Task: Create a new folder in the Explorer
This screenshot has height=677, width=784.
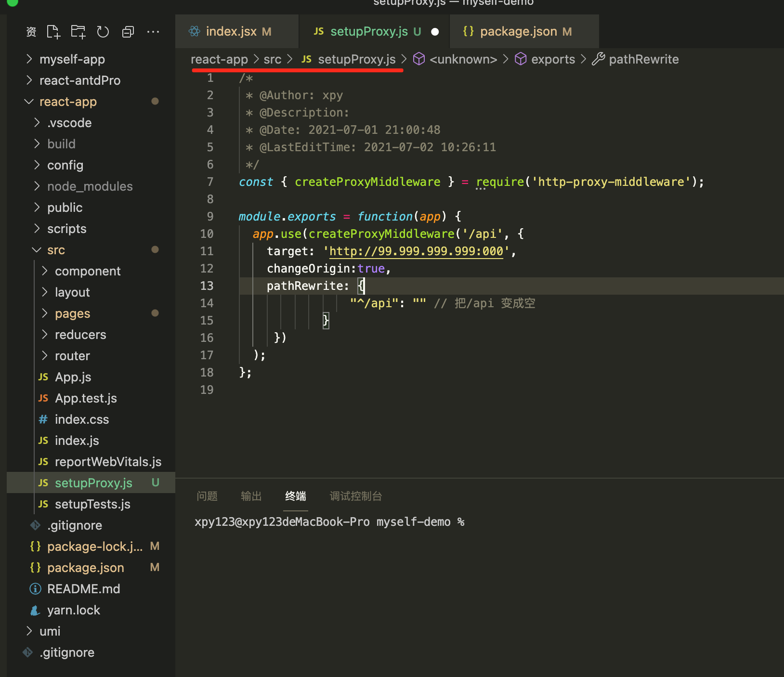Action: click(x=78, y=31)
